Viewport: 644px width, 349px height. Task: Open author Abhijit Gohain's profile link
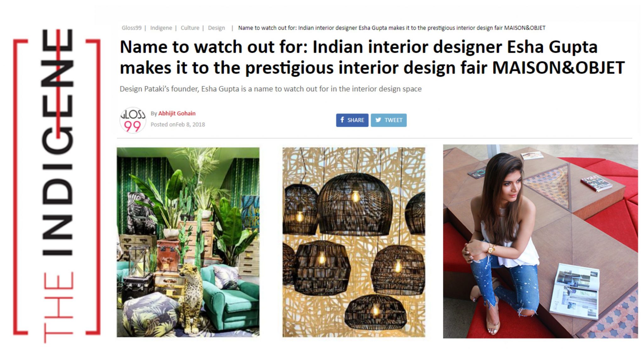(177, 113)
